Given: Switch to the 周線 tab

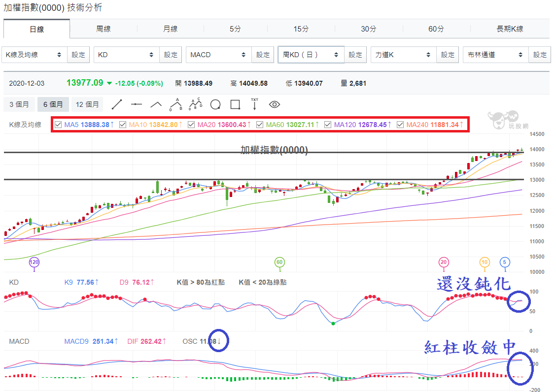Looking at the screenshot, I should click(x=104, y=29).
